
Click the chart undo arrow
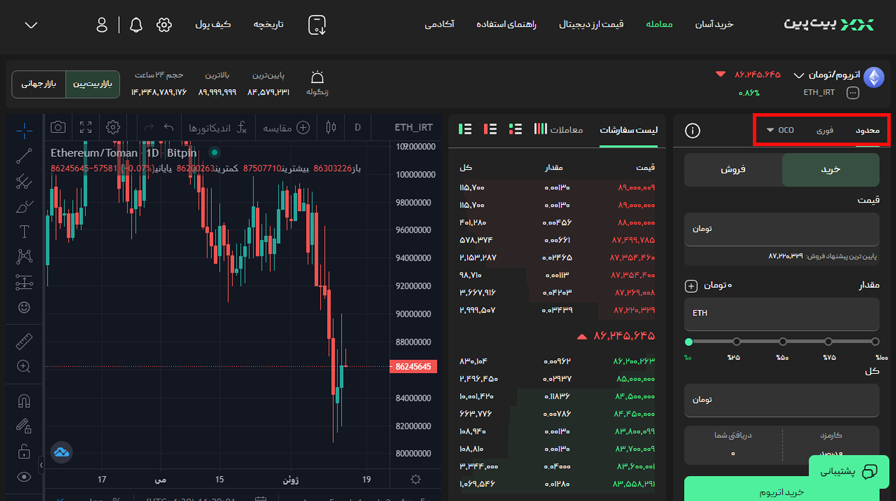[x=169, y=127]
